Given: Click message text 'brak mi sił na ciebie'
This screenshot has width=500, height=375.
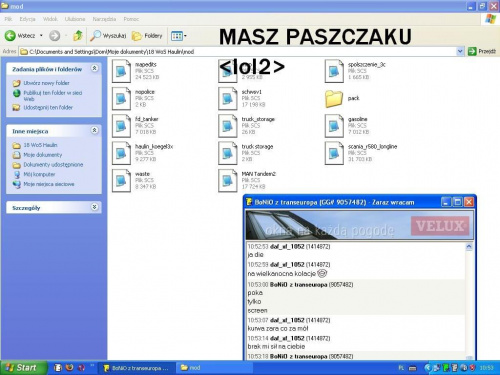Looking at the screenshot, I should 276,346.
